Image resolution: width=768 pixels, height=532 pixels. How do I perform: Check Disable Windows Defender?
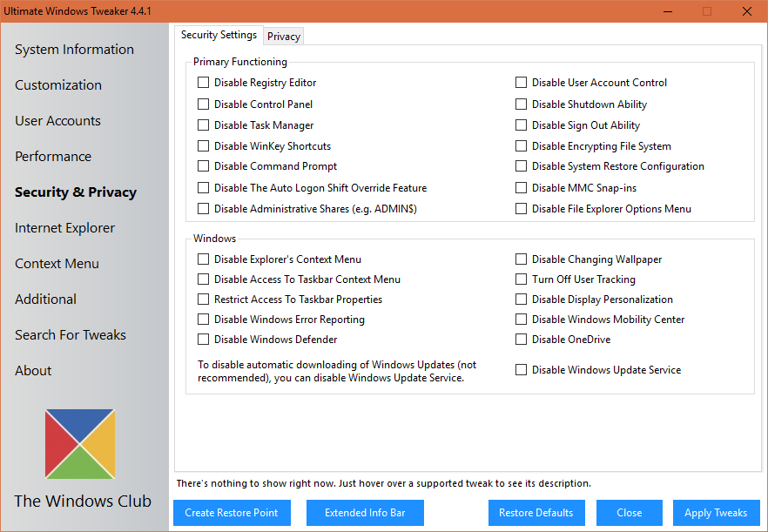pos(203,339)
